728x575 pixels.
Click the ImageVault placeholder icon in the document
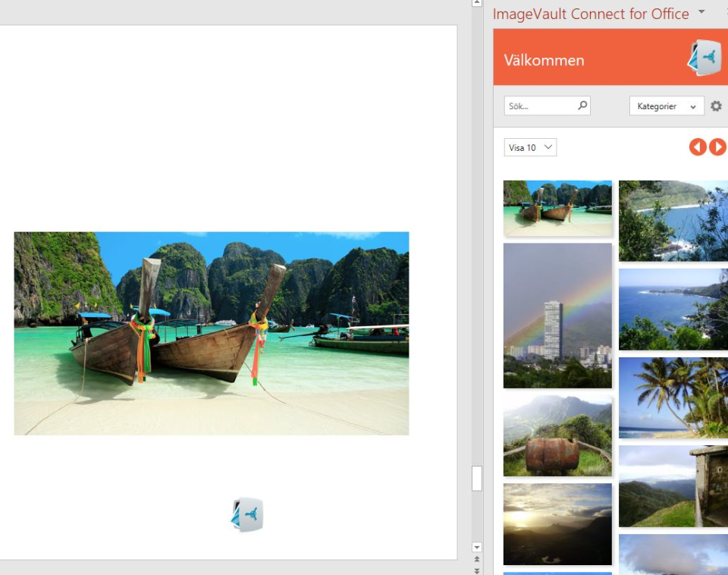(246, 514)
